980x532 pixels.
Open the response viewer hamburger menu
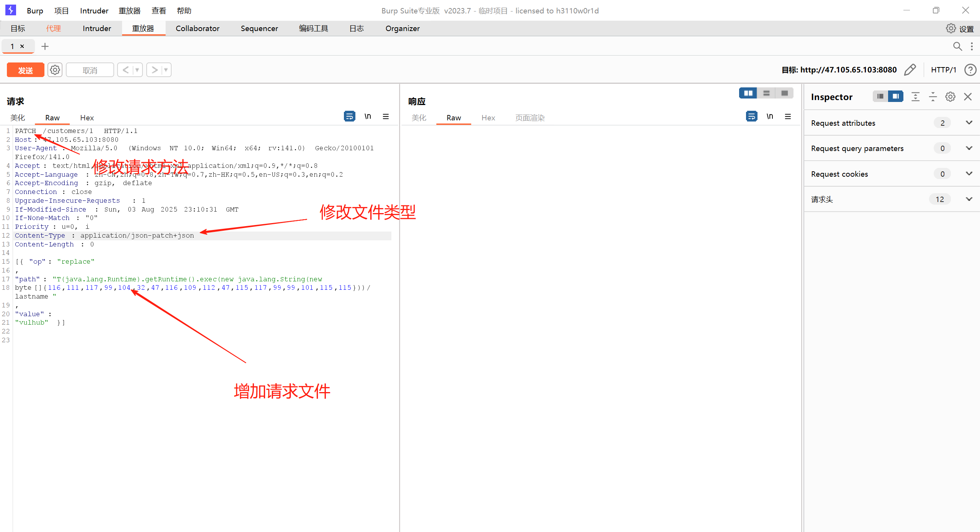pyautogui.click(x=788, y=116)
